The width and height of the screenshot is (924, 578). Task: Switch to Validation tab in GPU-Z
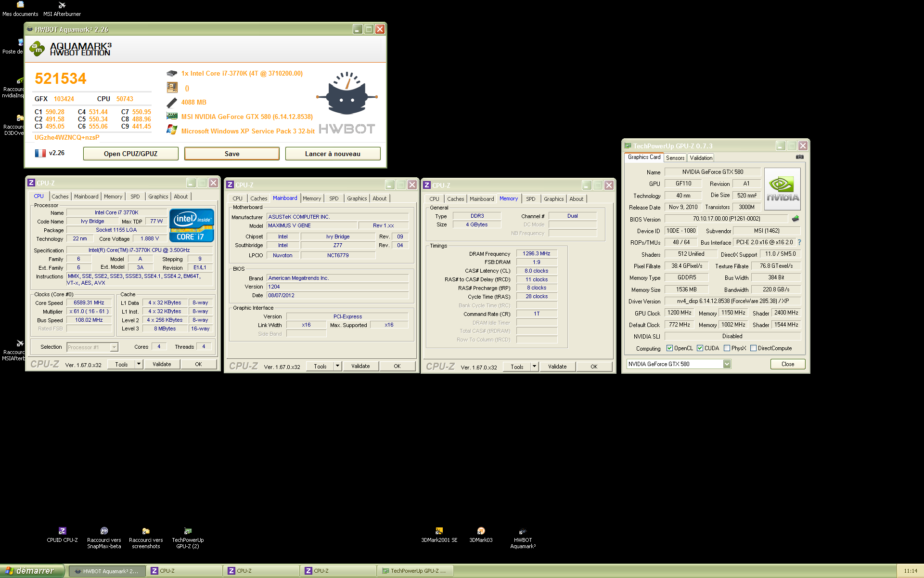701,158
